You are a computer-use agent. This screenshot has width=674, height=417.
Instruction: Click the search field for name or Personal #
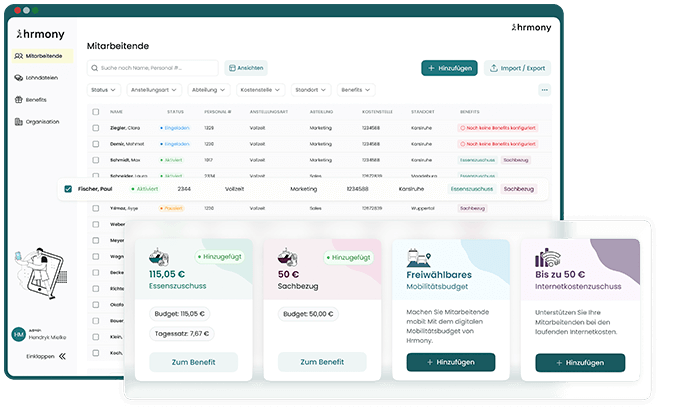pos(153,68)
